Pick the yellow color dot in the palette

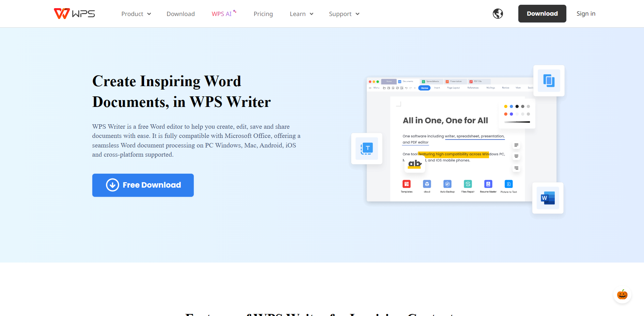506,107
